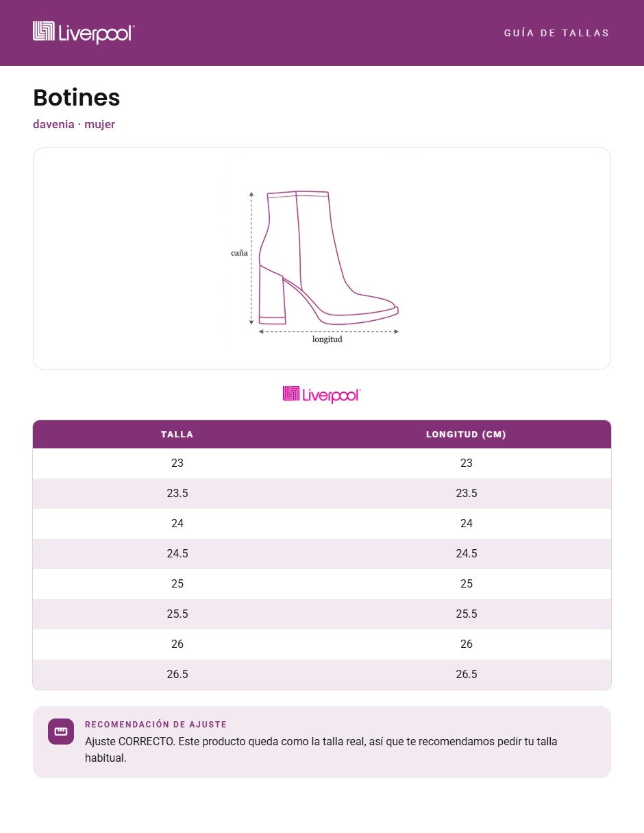
Task: Select the talla 23 table row
Action: (x=322, y=463)
